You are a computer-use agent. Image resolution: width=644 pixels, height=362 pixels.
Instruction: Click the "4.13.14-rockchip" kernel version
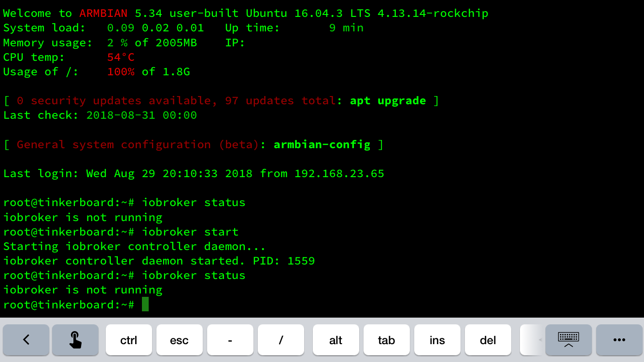pyautogui.click(x=433, y=14)
